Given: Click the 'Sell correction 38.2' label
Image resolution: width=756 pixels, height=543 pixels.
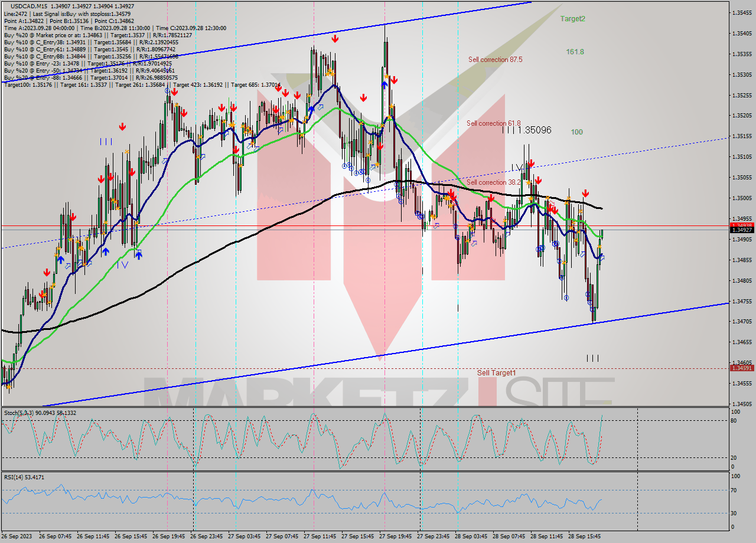Looking at the screenshot, I should point(495,182).
